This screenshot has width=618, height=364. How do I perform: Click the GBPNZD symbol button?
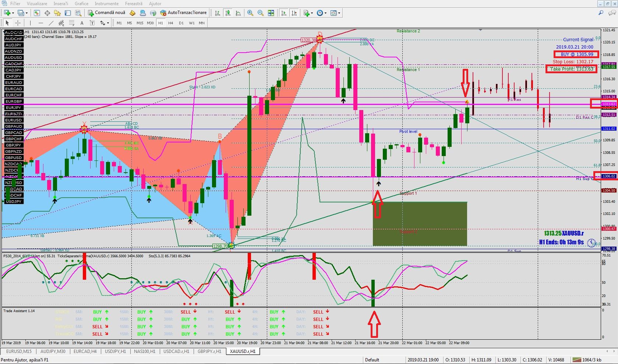click(14, 151)
